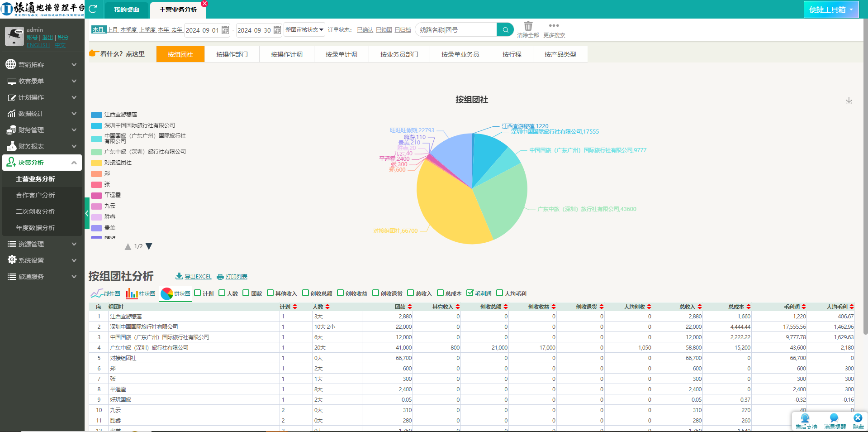The width and height of the screenshot is (868, 432).
Task: Collapse the 决策分析 menu chevron
Action: [74, 163]
